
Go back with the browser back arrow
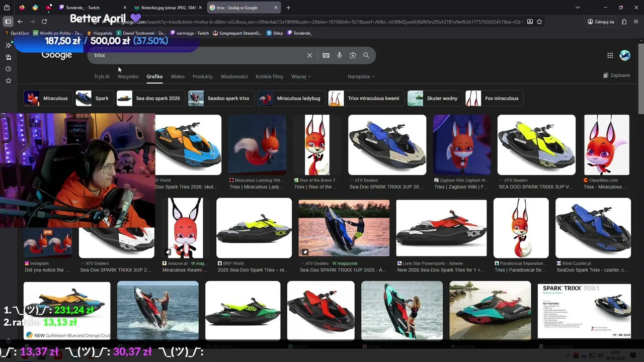coord(20,22)
